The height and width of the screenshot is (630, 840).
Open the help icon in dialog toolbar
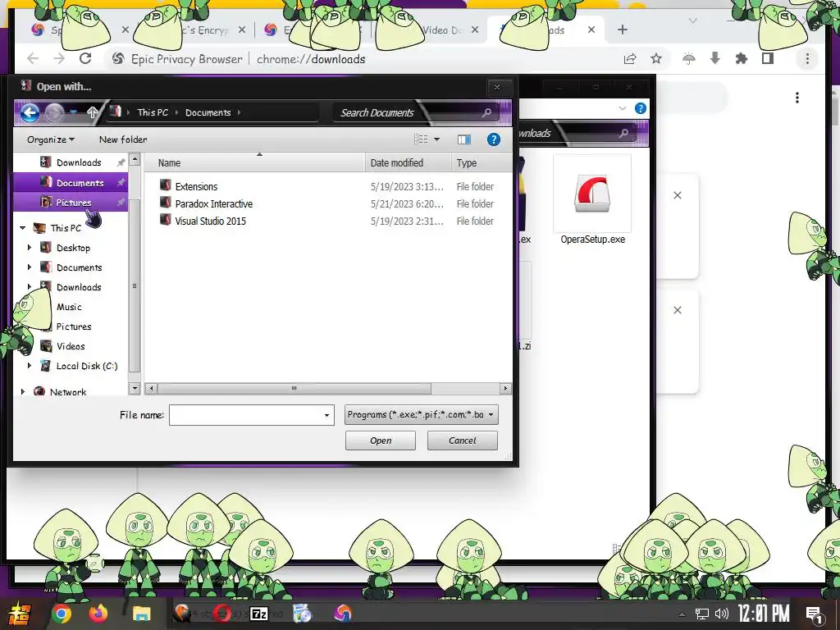click(x=493, y=139)
